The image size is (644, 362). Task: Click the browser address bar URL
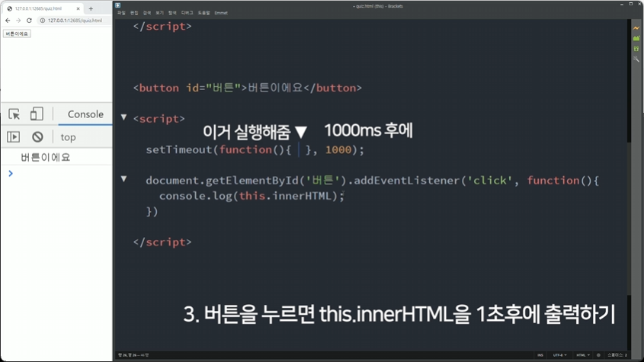pos(75,20)
